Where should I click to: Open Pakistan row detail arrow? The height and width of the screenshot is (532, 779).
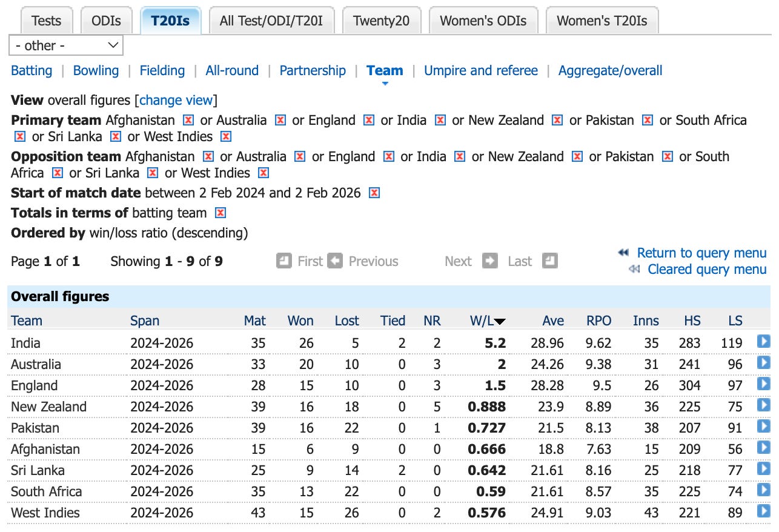pos(764,427)
